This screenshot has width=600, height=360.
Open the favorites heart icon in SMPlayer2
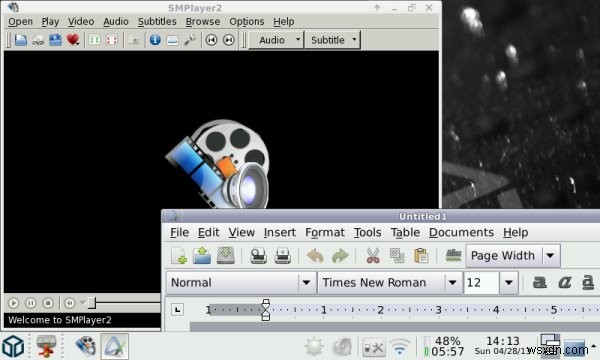click(x=73, y=40)
